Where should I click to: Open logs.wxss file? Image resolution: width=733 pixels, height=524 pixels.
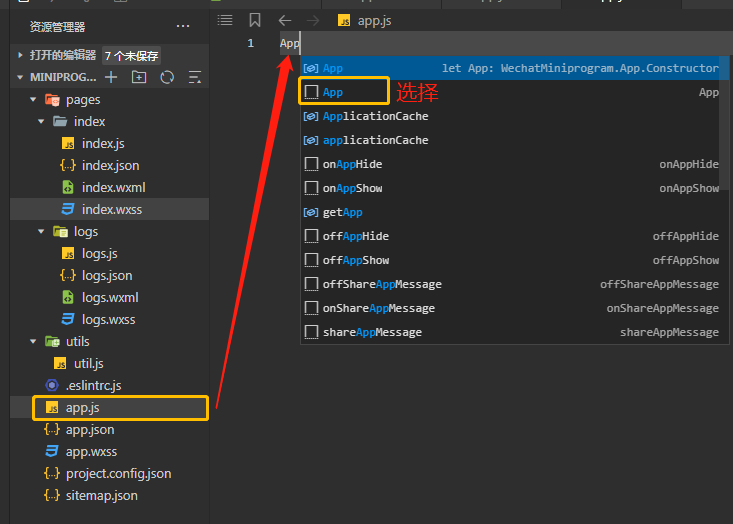pyautogui.click(x=109, y=319)
